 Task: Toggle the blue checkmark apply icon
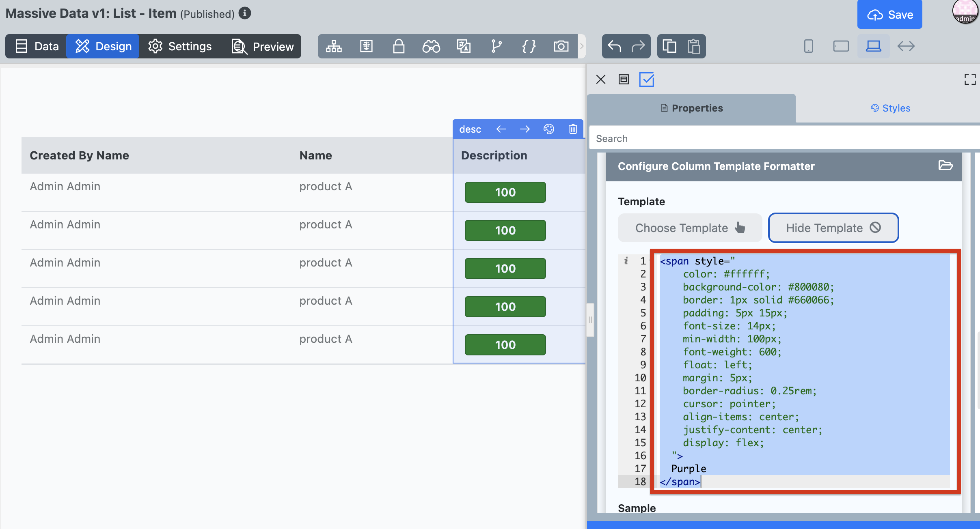pos(647,80)
